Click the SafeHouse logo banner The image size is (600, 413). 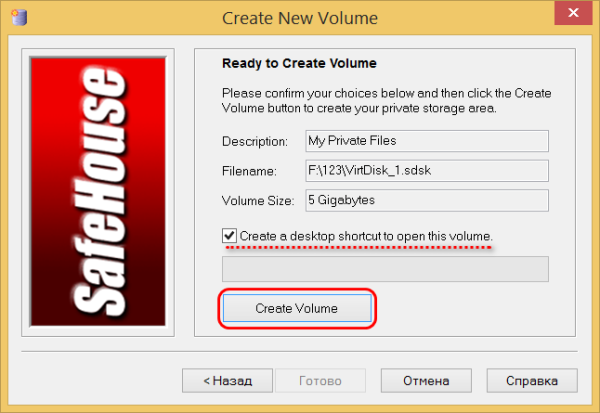(98, 192)
